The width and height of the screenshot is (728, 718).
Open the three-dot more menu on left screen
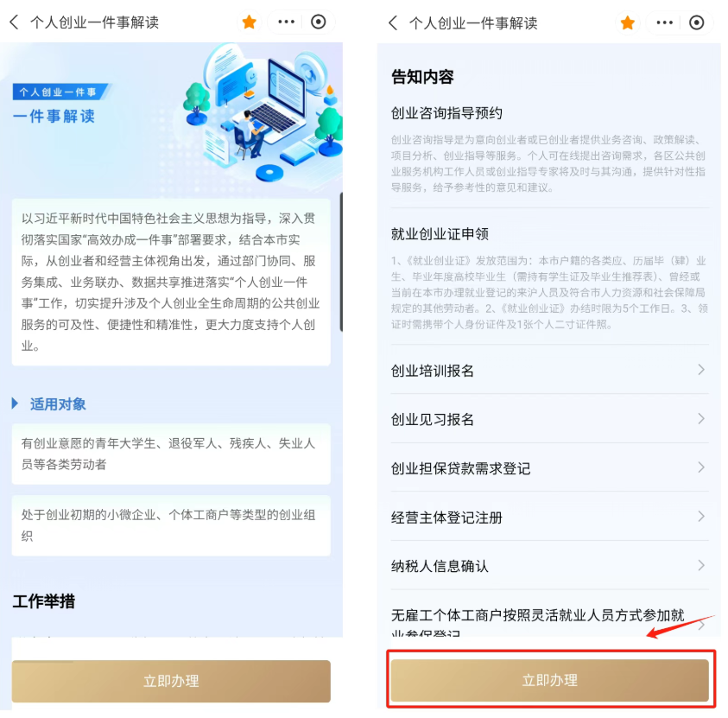[286, 22]
